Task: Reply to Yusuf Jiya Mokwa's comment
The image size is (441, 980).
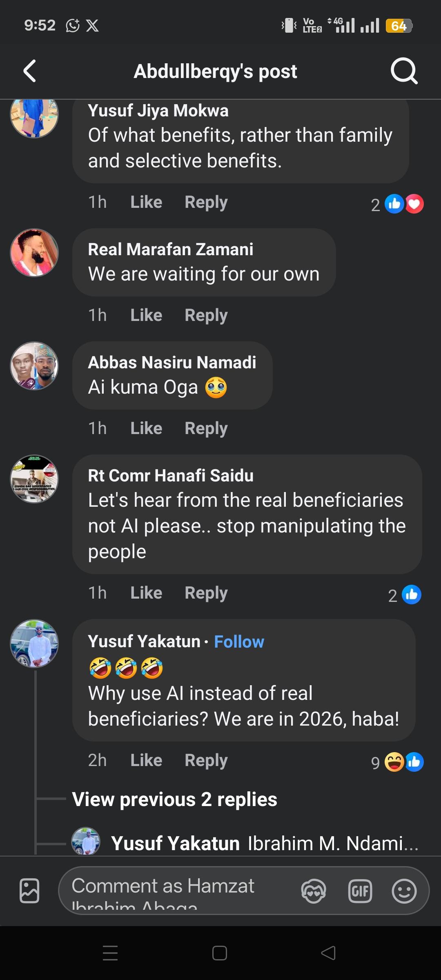Action: pos(206,202)
